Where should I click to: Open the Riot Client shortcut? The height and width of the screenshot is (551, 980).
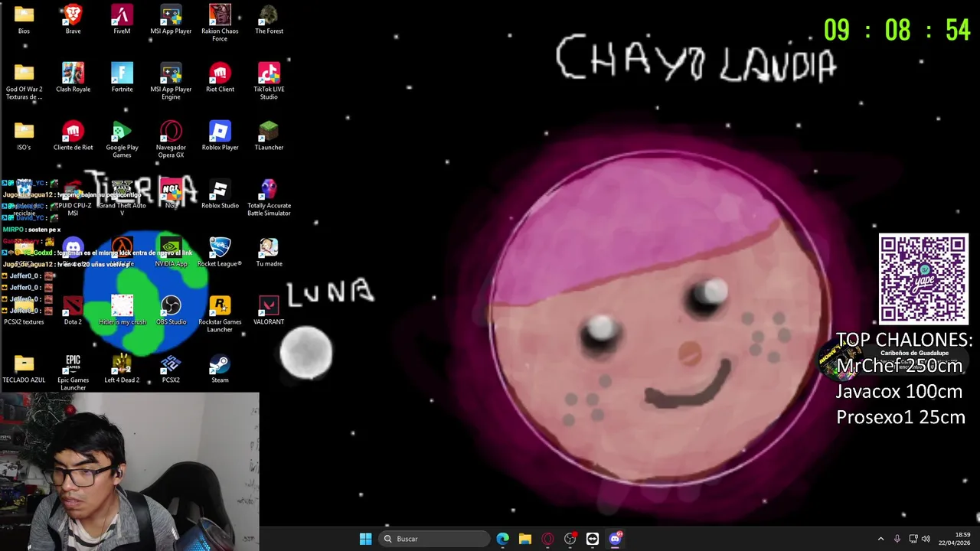(x=220, y=78)
